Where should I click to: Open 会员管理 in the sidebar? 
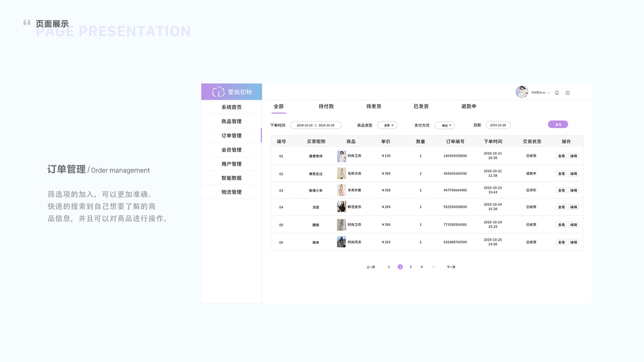[x=232, y=150]
